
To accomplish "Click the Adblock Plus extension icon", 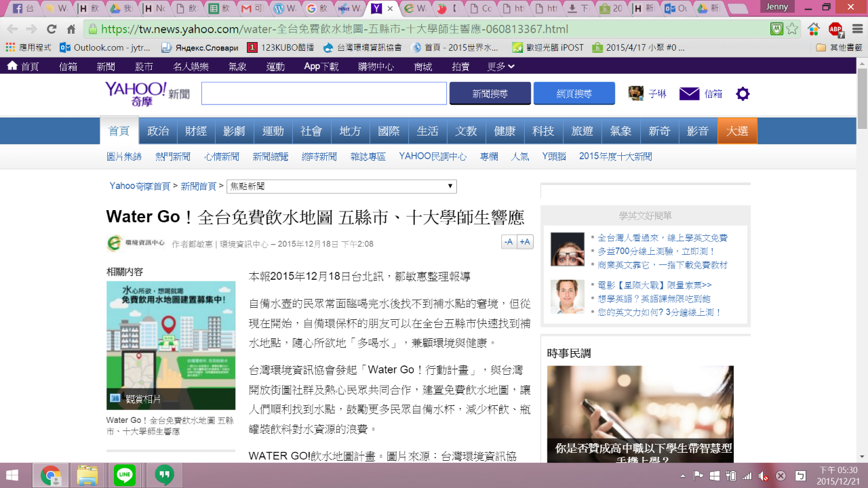I will click(x=835, y=29).
